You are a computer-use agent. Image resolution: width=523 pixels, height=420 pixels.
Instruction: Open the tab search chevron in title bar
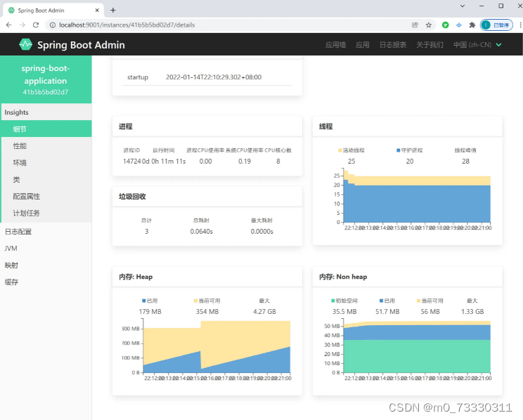coord(463,6)
